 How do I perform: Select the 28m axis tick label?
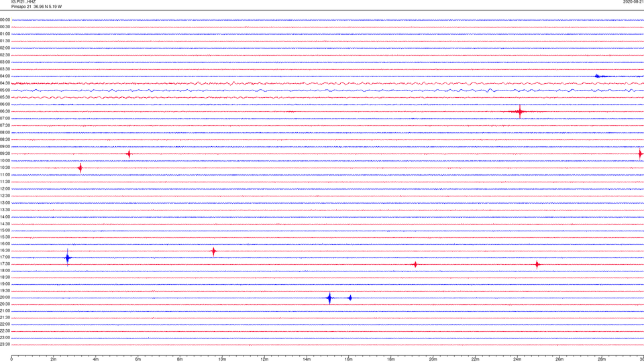click(x=601, y=359)
